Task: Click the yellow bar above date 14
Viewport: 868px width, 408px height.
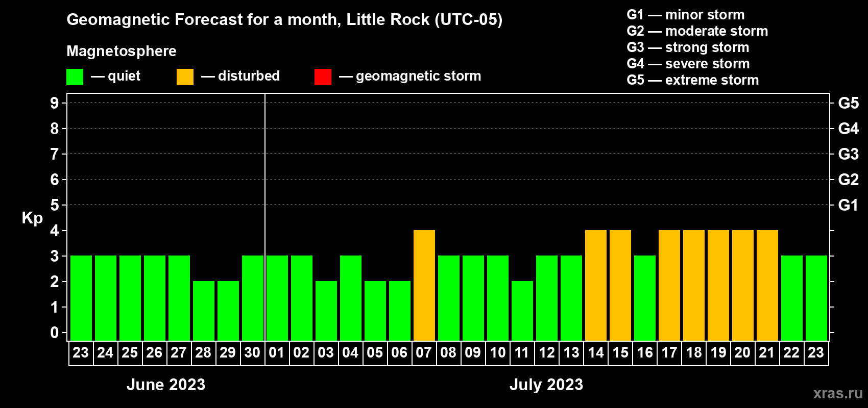Action: click(596, 286)
